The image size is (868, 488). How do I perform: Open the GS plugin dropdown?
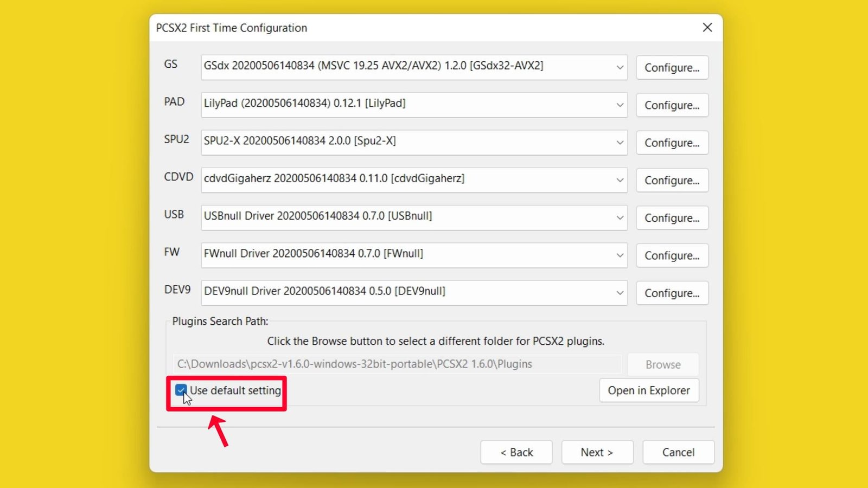414,67
